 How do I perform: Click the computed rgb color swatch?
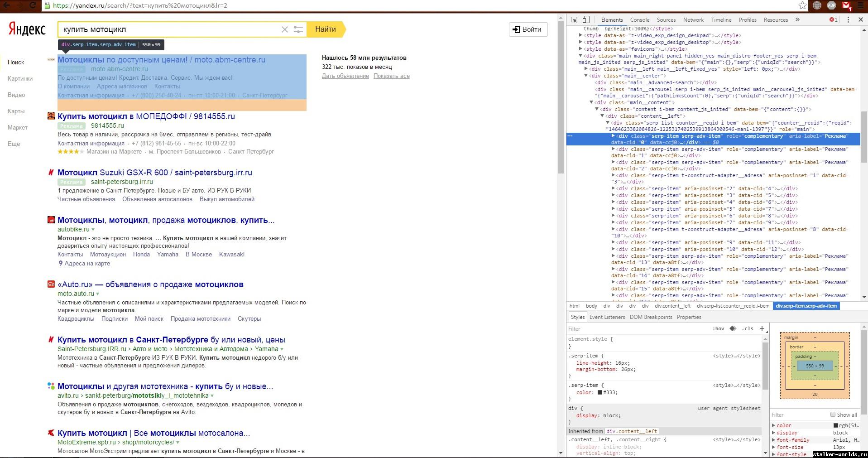pos(836,425)
